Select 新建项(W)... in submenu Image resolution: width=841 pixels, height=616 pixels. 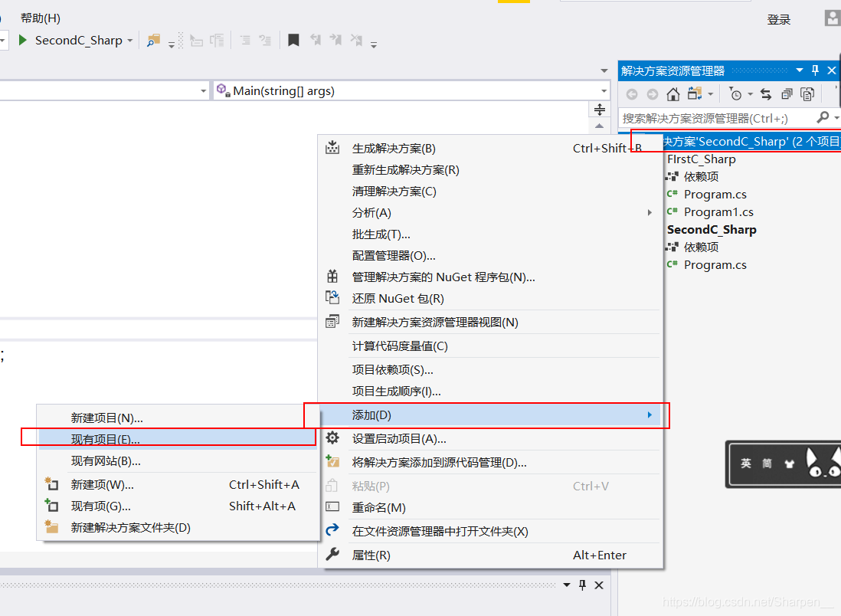(x=178, y=484)
